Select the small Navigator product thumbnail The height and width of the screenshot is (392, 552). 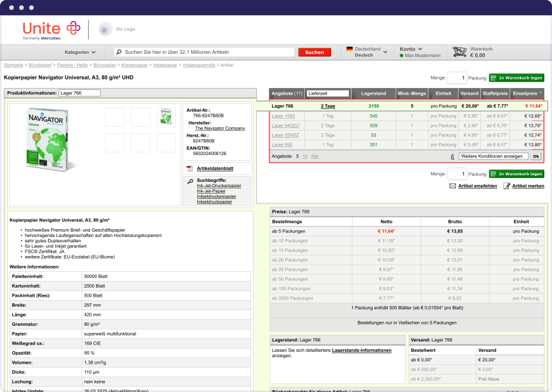(166, 117)
